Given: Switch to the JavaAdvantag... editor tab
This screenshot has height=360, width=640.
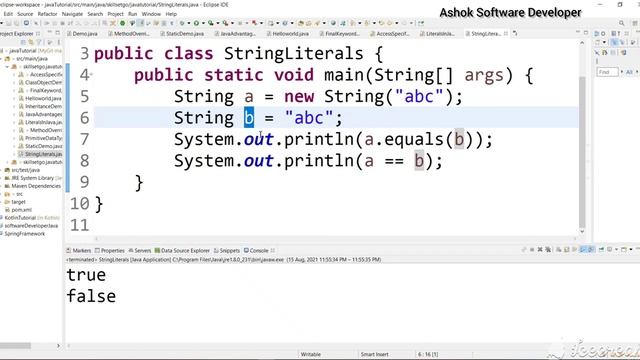Looking at the screenshot, I should 235,33.
